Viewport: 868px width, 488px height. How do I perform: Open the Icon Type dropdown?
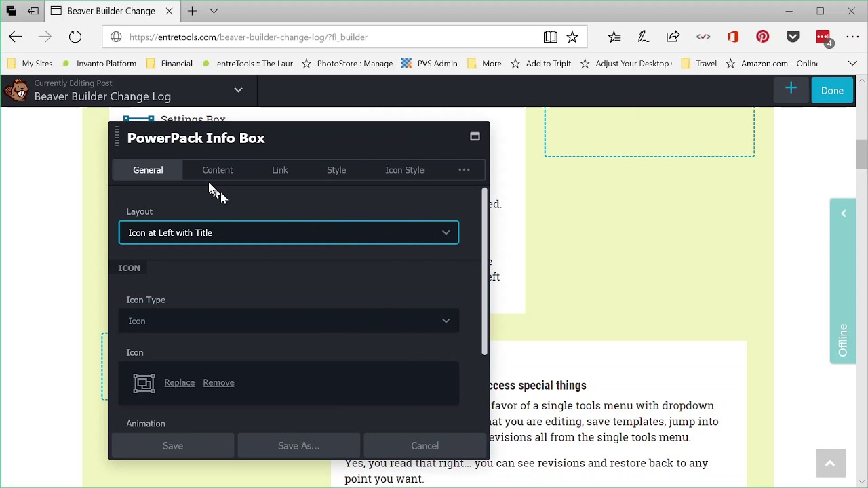[289, 321]
